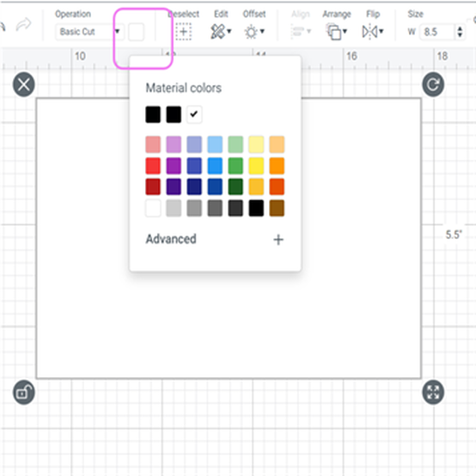Choose the amber golden yellow swatch
The height and width of the screenshot is (476, 476).
(x=256, y=186)
